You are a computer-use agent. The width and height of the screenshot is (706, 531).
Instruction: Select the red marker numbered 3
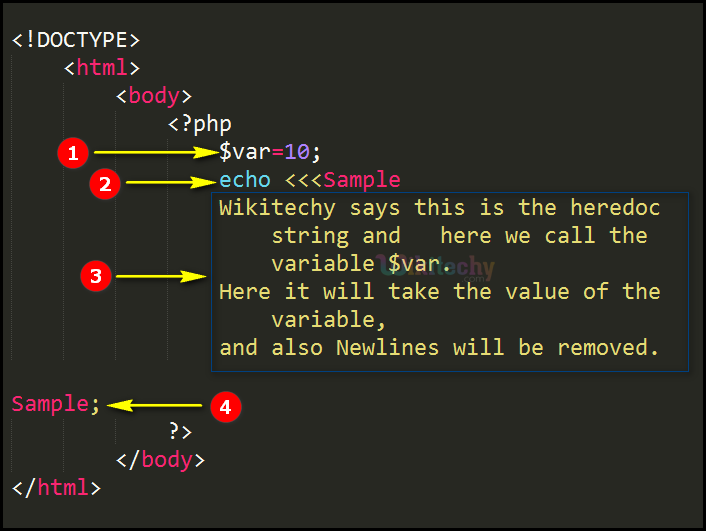(x=95, y=277)
